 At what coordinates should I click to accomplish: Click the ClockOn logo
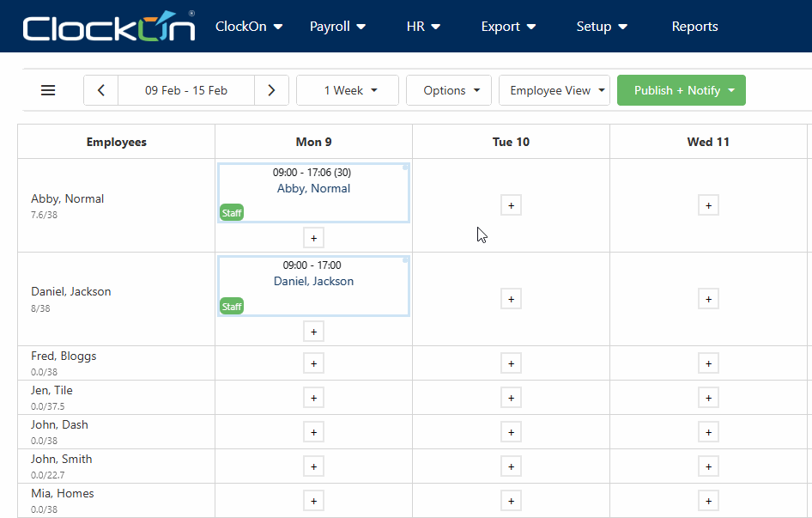pyautogui.click(x=108, y=27)
